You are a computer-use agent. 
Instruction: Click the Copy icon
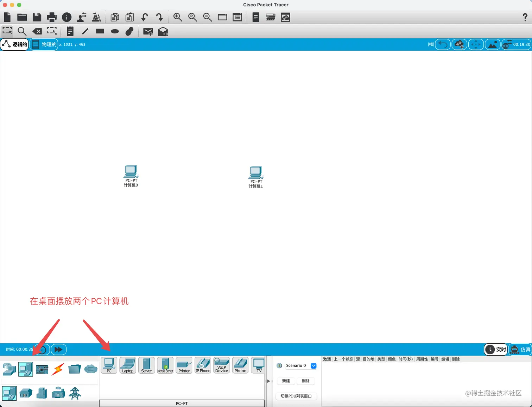[115, 17]
